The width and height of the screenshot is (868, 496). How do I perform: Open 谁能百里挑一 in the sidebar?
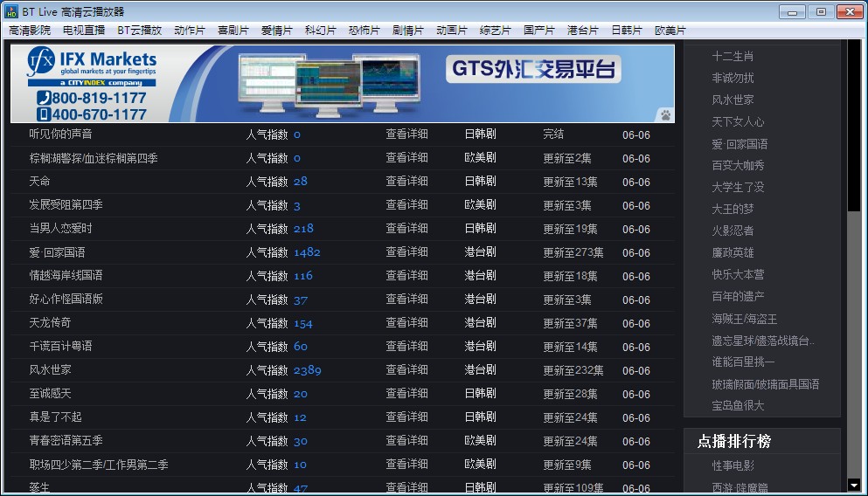[x=743, y=362]
